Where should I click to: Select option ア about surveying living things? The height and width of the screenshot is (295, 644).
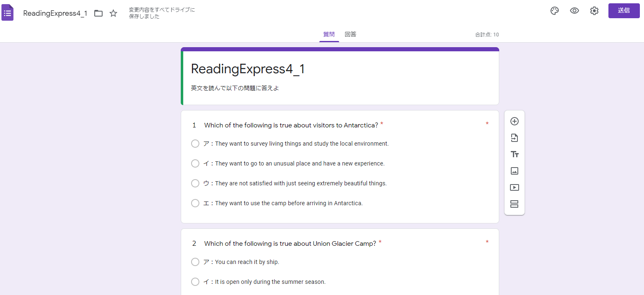[195, 144]
